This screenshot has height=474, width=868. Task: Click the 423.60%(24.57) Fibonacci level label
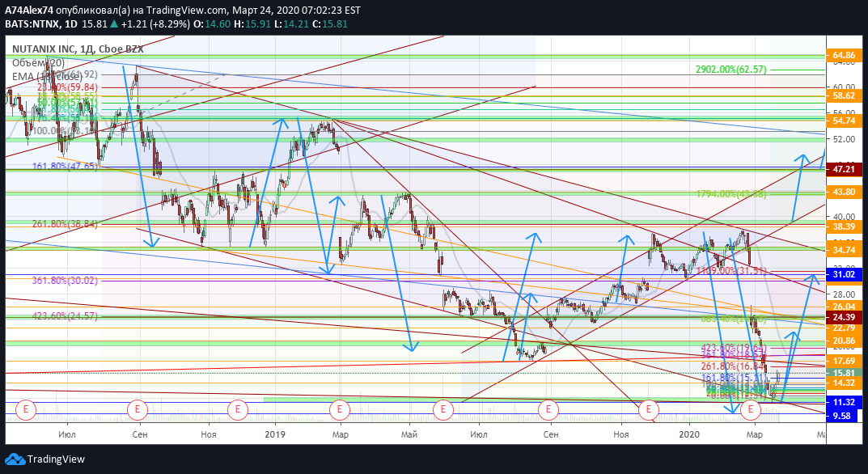[x=65, y=317]
